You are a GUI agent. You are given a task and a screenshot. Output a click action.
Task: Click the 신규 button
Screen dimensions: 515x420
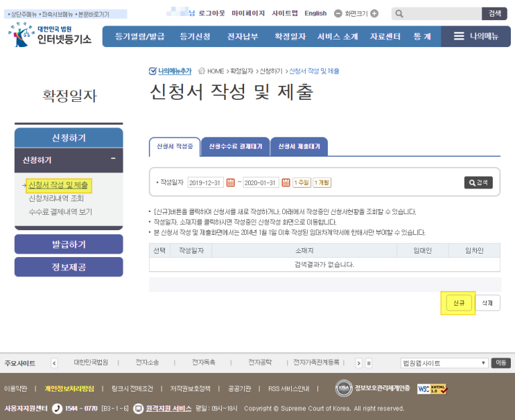[x=459, y=303]
